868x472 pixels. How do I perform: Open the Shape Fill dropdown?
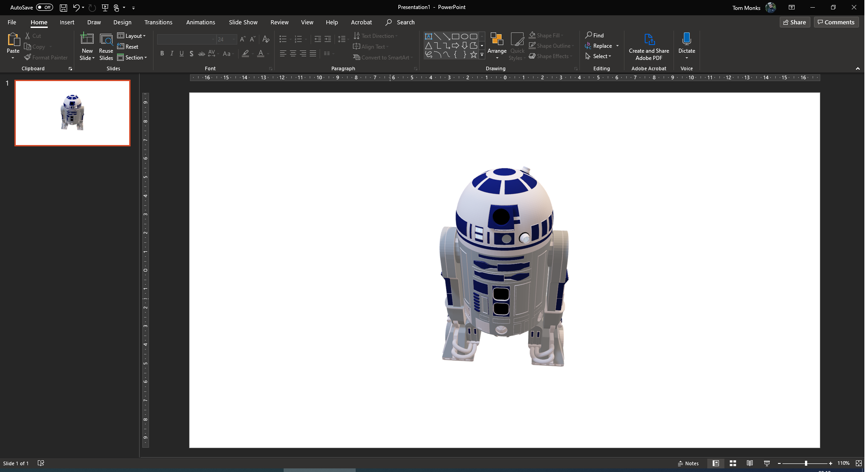[x=546, y=36]
